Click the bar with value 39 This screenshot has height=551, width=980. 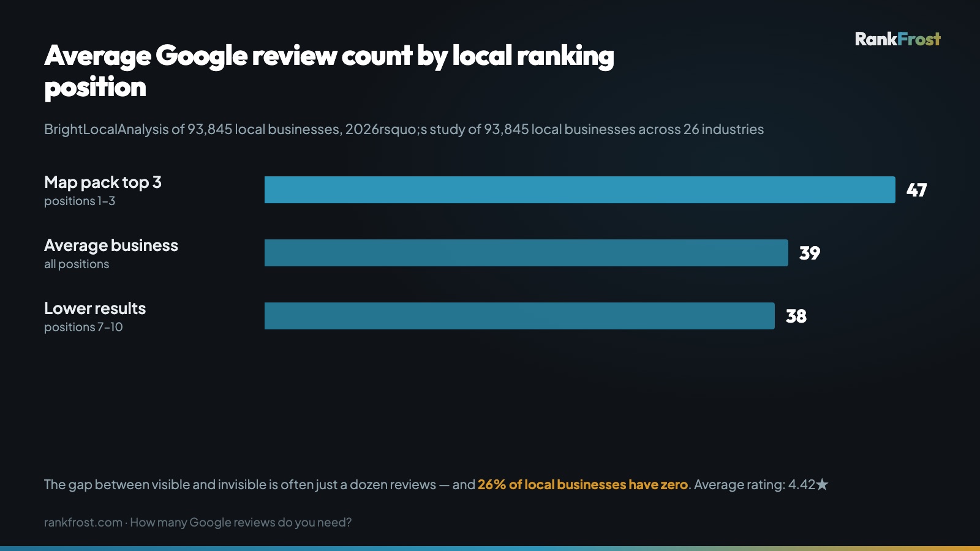(x=526, y=253)
